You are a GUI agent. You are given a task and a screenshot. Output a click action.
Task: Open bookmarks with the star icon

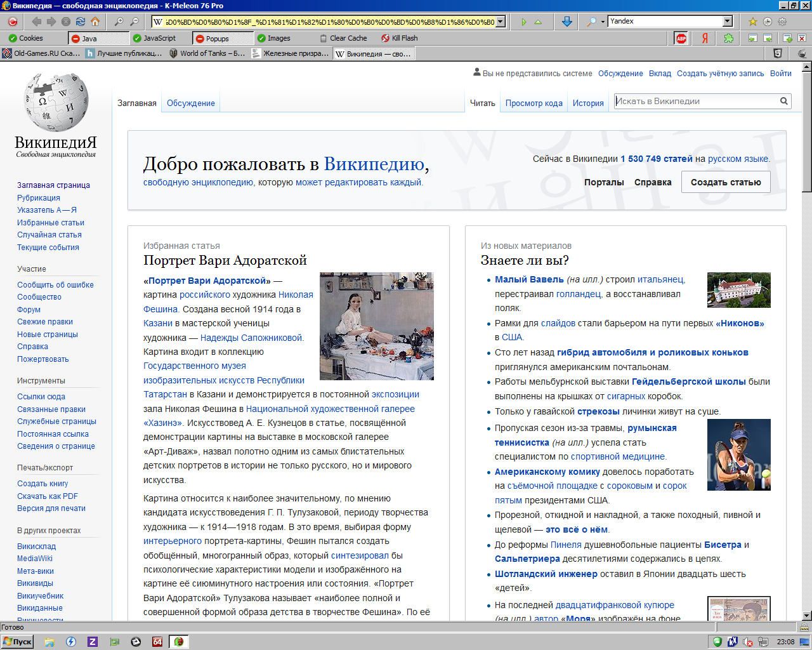point(752,22)
